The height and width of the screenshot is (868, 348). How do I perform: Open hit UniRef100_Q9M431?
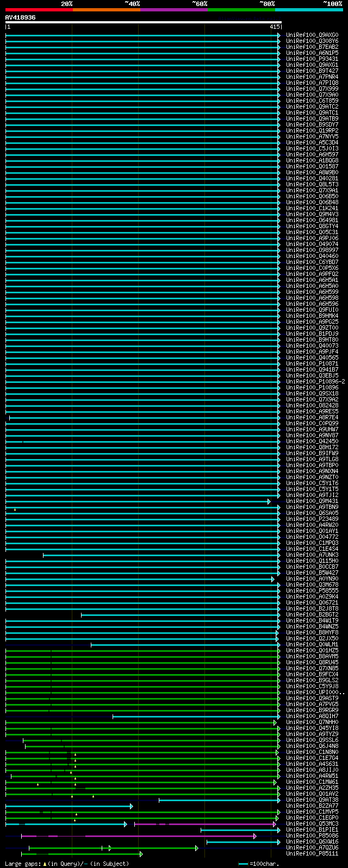pyautogui.click(x=312, y=501)
